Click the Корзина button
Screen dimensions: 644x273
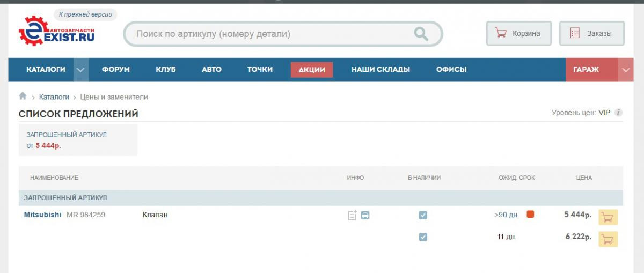519,33
